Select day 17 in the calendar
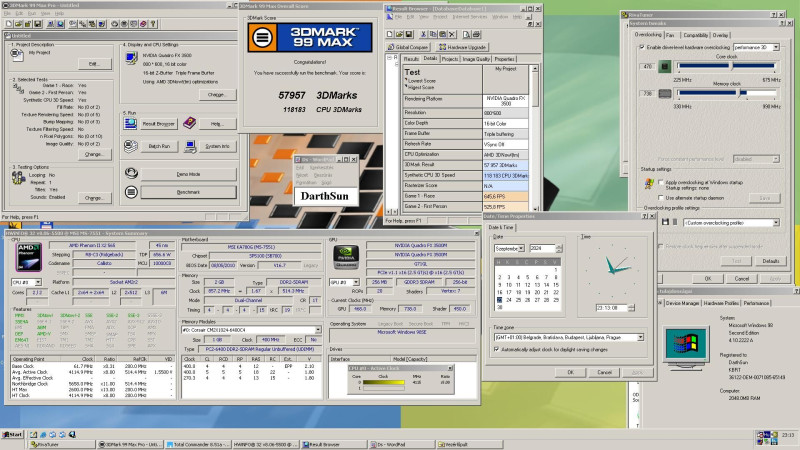The width and height of the screenshot is (800, 450). pos(509,292)
